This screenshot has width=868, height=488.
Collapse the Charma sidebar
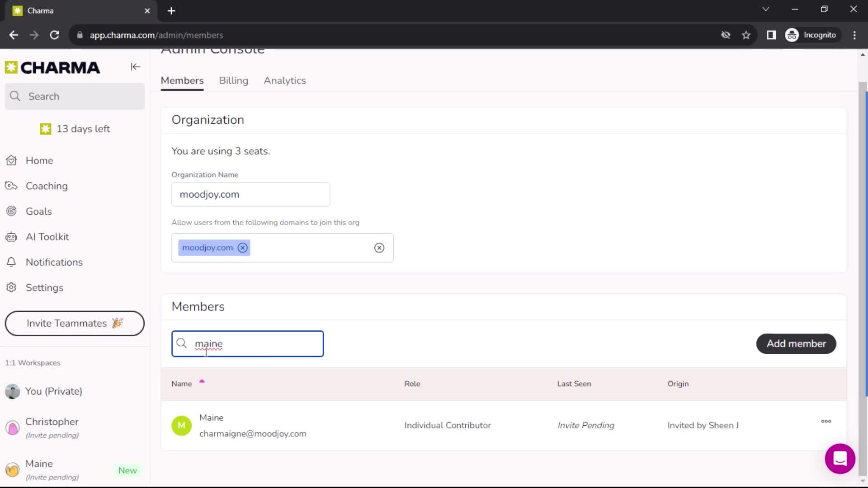pyautogui.click(x=135, y=67)
